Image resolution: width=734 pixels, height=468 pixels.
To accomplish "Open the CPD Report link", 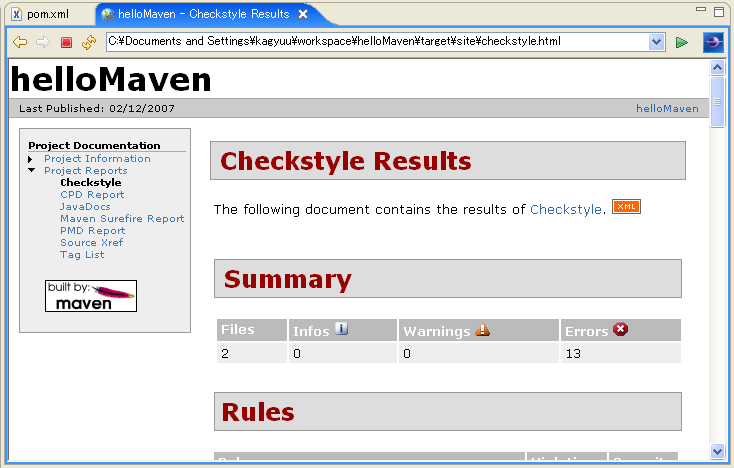I will pyautogui.click(x=92, y=195).
